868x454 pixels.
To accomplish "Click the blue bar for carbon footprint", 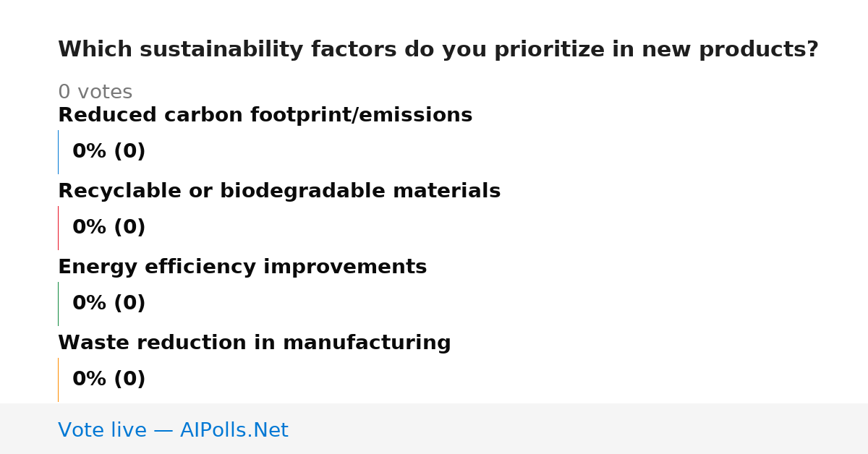I will [58, 152].
